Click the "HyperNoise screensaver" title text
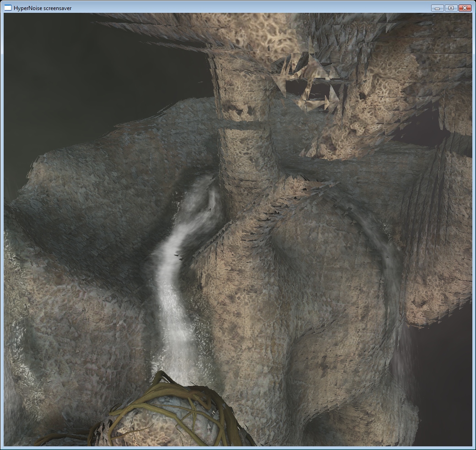The image size is (476, 450). click(x=43, y=8)
